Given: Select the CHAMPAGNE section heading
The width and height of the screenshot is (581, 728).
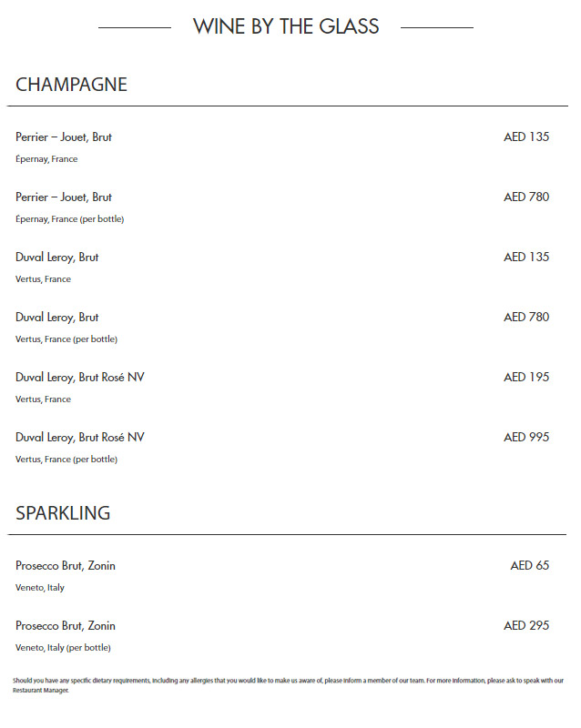Looking at the screenshot, I should click(x=71, y=85).
